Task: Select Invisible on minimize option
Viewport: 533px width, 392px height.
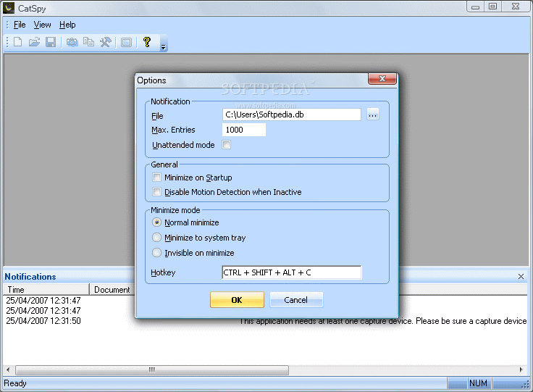Action: click(156, 253)
